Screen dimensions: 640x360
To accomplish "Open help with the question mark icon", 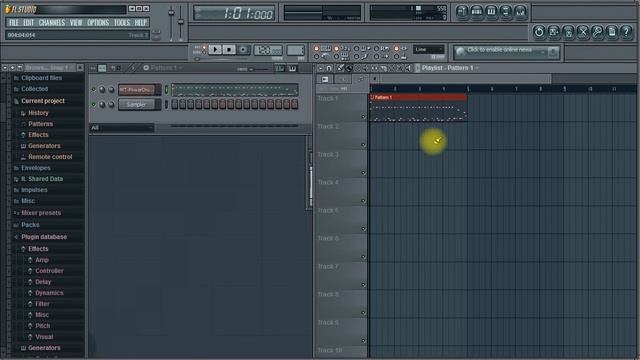I will pos(626,32).
